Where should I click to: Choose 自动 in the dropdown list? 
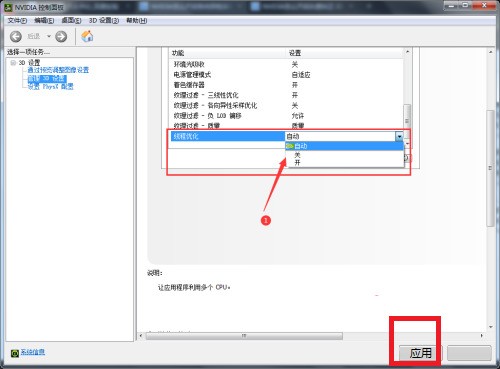click(344, 146)
